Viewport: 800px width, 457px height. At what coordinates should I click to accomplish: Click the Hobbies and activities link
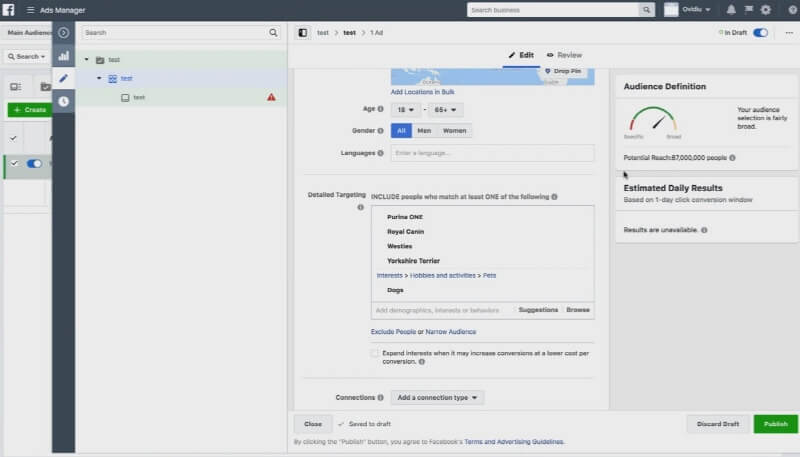point(442,275)
